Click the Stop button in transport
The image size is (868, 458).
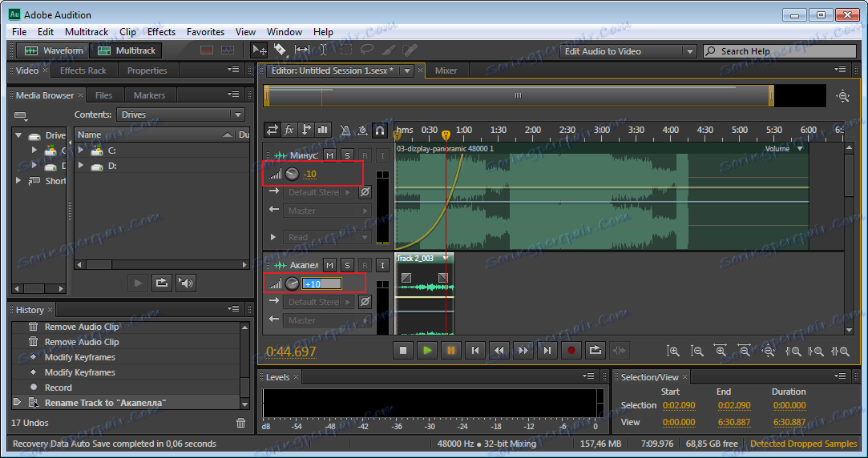click(x=404, y=350)
